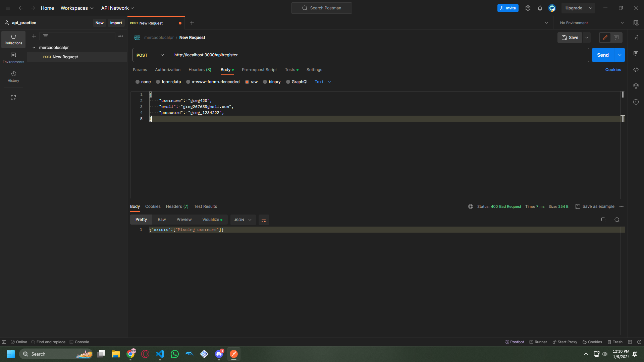Open the Environments sidebar panel
644x362 pixels.
(13, 58)
